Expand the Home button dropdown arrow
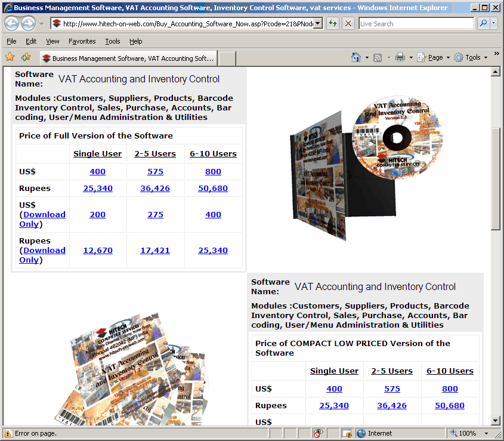The height and width of the screenshot is (441, 504). click(x=367, y=57)
